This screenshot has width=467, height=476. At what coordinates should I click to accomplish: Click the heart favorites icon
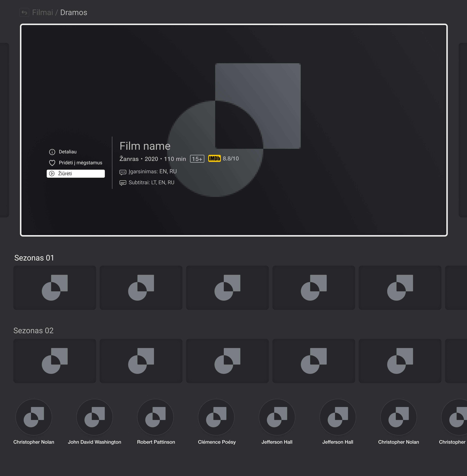52,163
